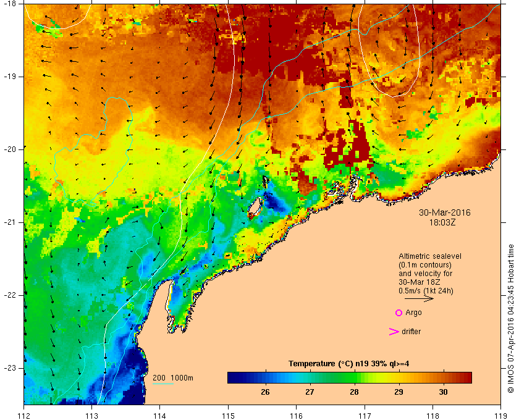Click the cyan 200 1000m depth contour legend line

[163, 384]
